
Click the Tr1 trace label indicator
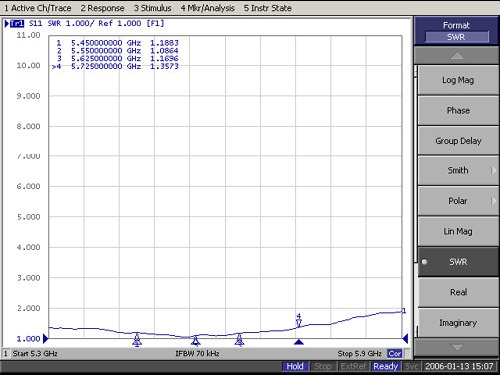click(17, 23)
